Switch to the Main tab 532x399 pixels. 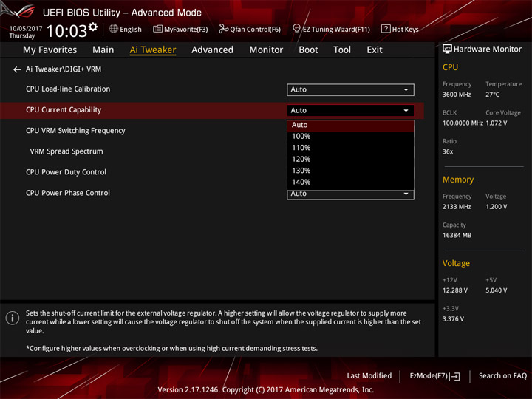[x=103, y=50]
